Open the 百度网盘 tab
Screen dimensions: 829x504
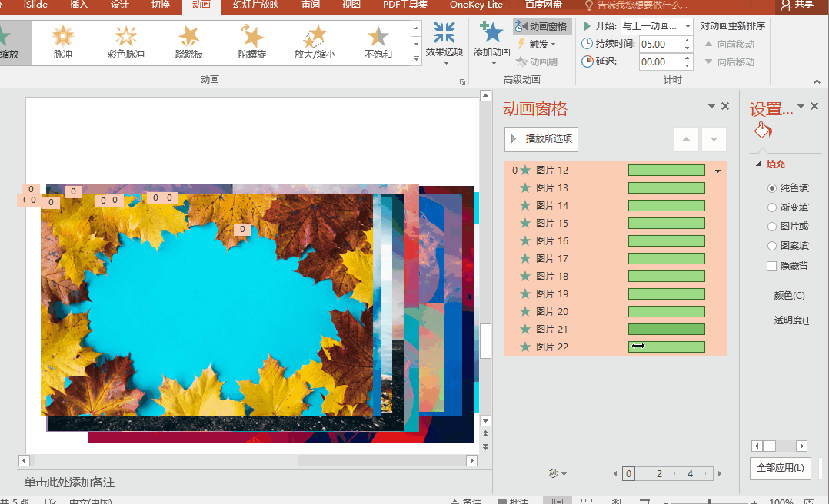click(x=544, y=5)
